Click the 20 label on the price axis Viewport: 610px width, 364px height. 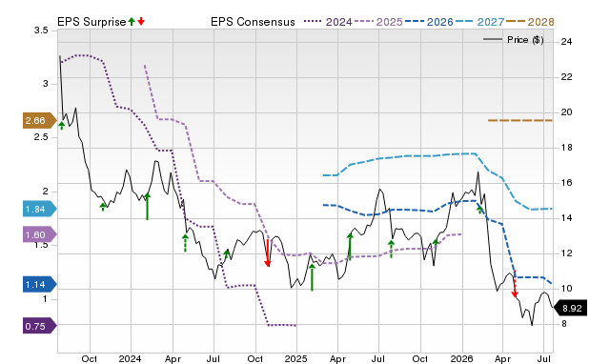[566, 112]
